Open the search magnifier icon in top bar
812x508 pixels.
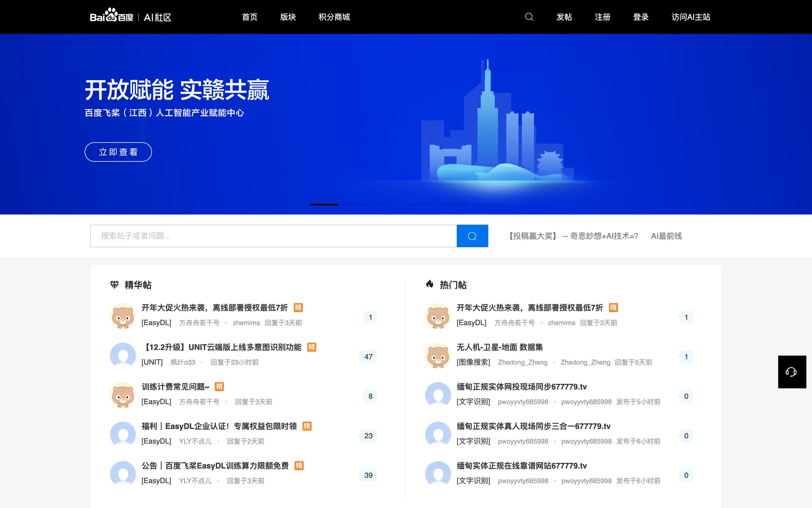click(x=529, y=17)
